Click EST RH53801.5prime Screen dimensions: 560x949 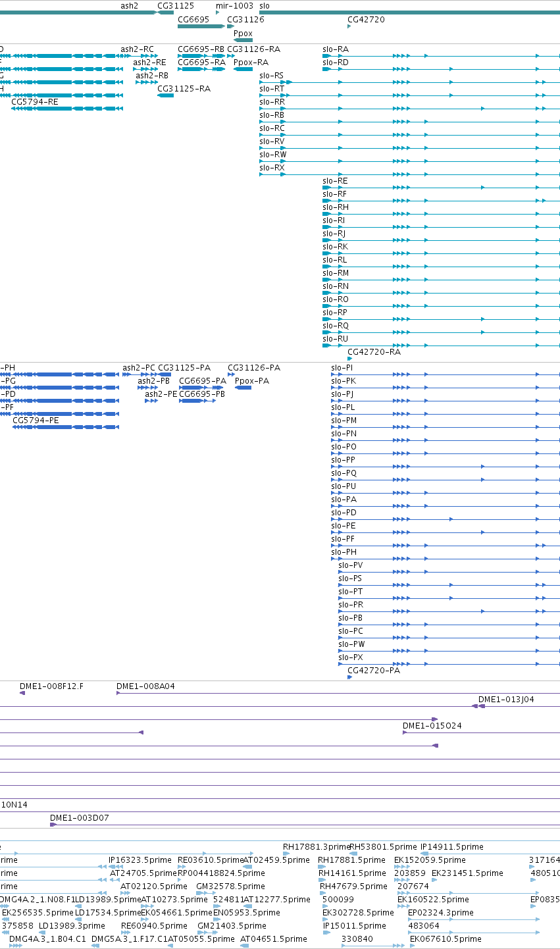pyautogui.click(x=383, y=847)
